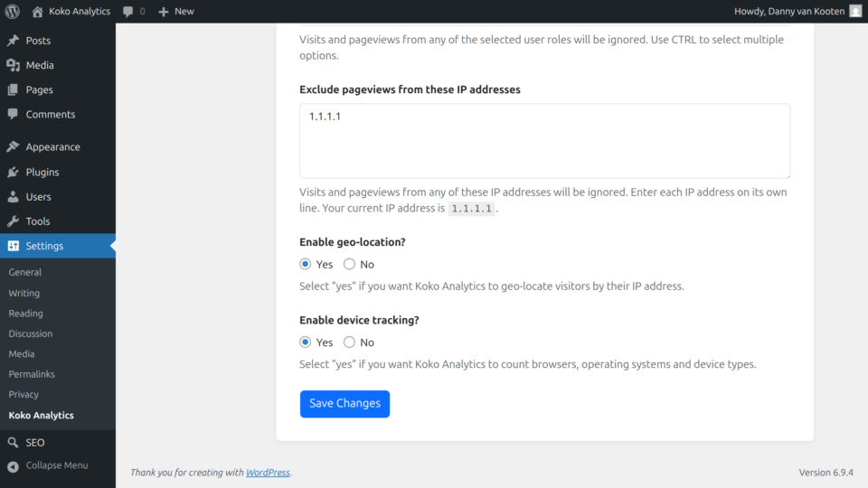The height and width of the screenshot is (488, 868).
Task: Select Yes for Enable device tracking
Action: coord(306,343)
